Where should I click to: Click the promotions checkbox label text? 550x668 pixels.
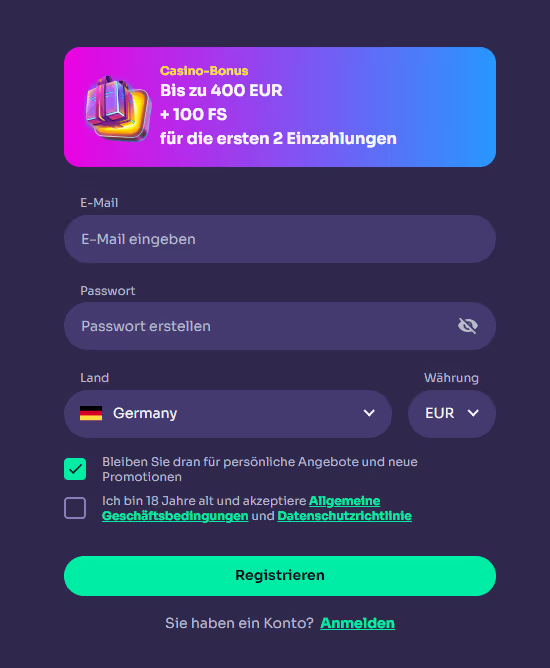point(260,469)
